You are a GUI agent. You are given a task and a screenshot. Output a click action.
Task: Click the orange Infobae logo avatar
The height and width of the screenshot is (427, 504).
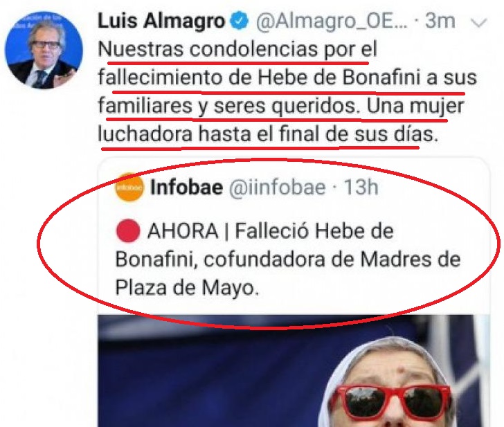(x=129, y=187)
